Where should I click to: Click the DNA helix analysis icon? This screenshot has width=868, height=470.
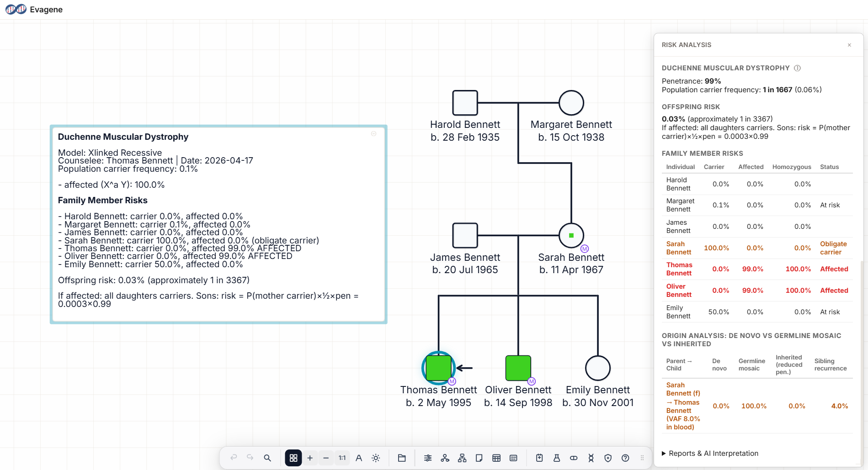(x=591, y=458)
